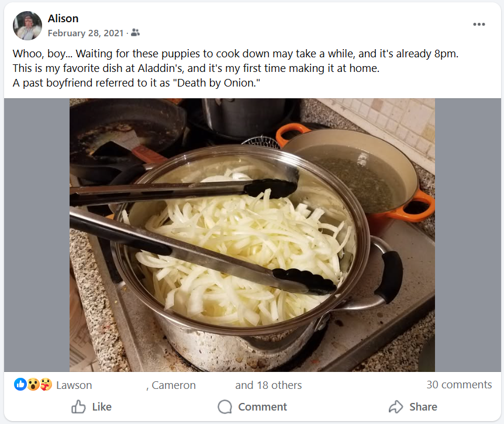Open the February 28, 2021 timestamp link
Viewport: 504px width, 424px height.
[85, 33]
